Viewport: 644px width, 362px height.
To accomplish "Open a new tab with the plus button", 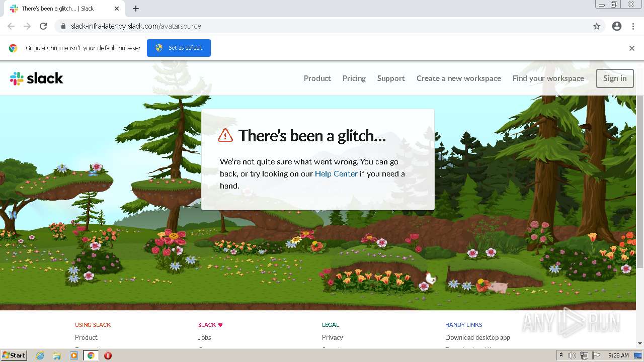I will (x=136, y=9).
